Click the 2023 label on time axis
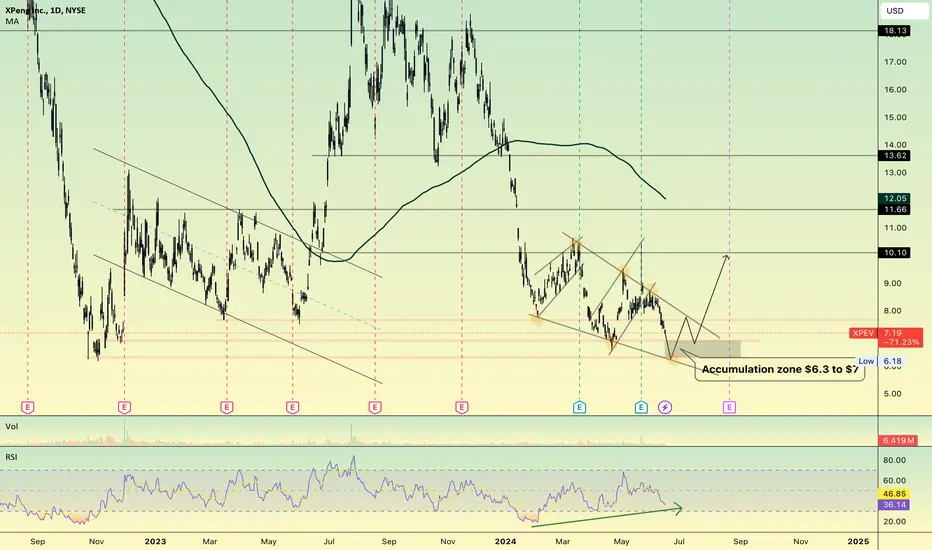This screenshot has height=550, width=932. 155,542
